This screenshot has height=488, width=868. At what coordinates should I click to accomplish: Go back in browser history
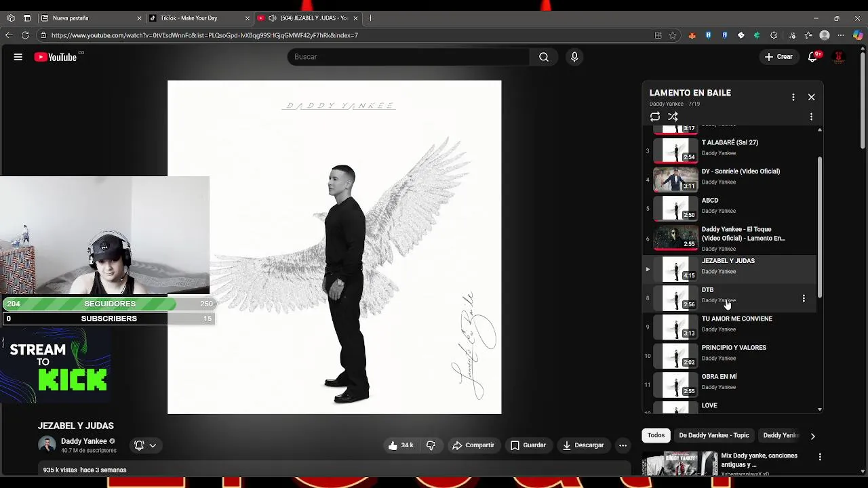(x=9, y=35)
